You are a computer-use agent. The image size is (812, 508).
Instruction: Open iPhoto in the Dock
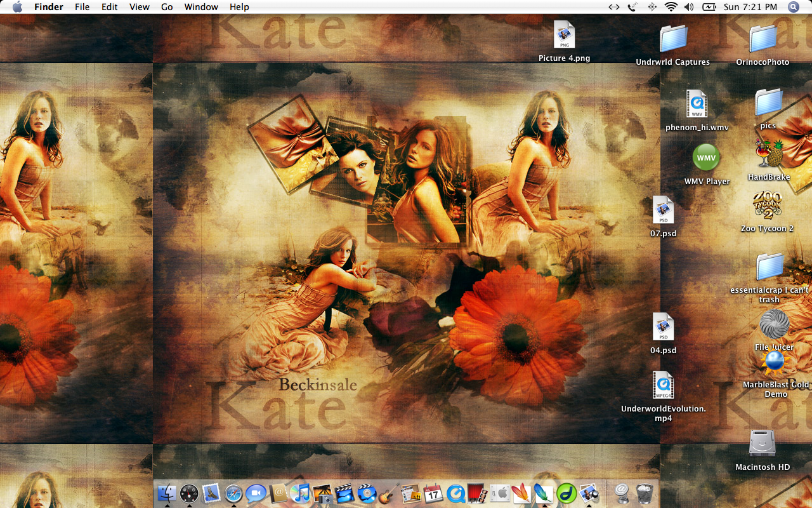[322, 493]
